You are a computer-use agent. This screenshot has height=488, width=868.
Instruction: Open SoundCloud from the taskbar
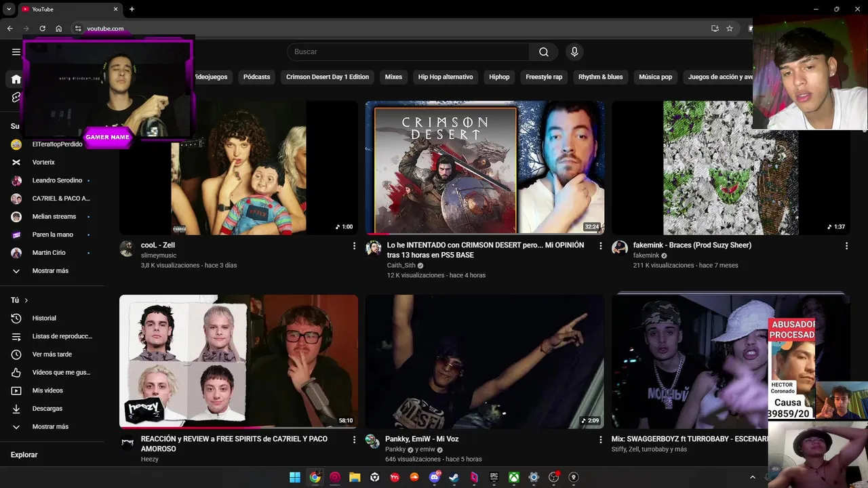414,477
